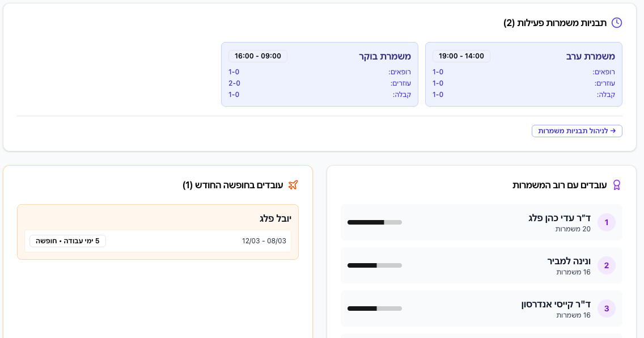This screenshot has width=644, height=338.
Task: Expand the יובל פלג vacation entry
Action: click(158, 231)
